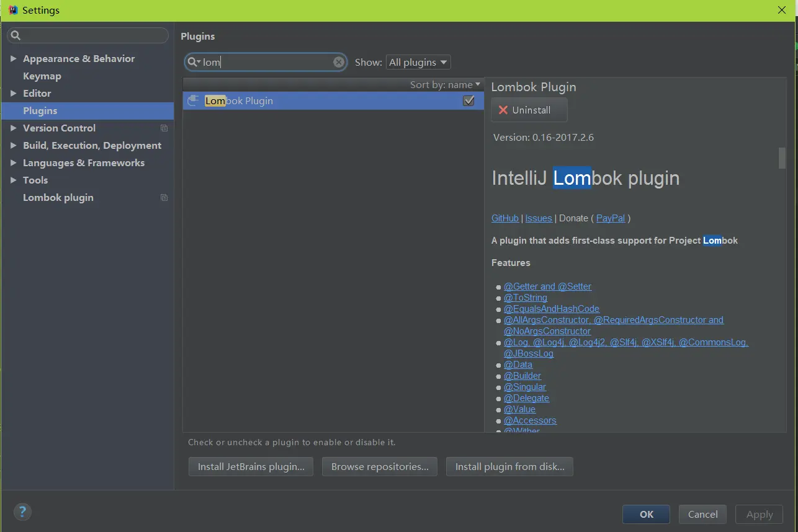Click the Version 0.16-2017.2.6 text
Screen dimensions: 798x532
(x=544, y=138)
